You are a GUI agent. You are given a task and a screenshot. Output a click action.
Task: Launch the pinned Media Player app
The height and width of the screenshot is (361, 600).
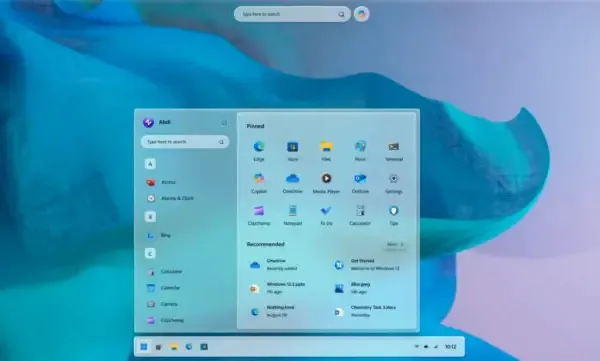coord(326,183)
